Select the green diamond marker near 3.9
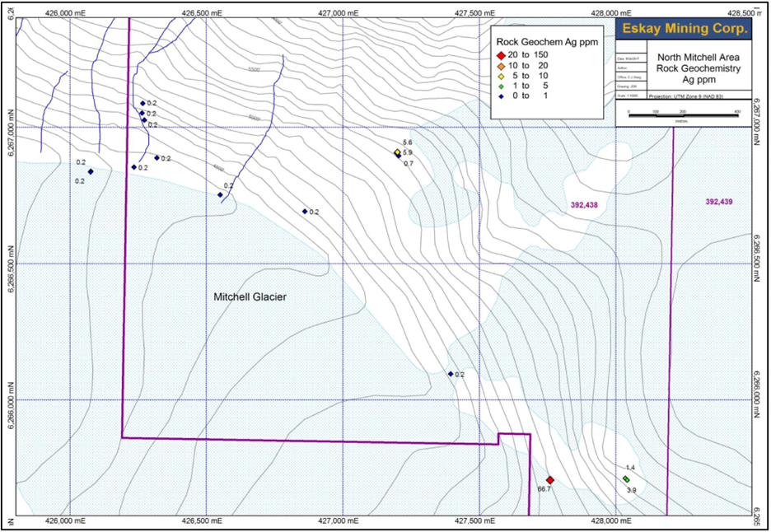This screenshot has height=532, width=771. (x=626, y=479)
